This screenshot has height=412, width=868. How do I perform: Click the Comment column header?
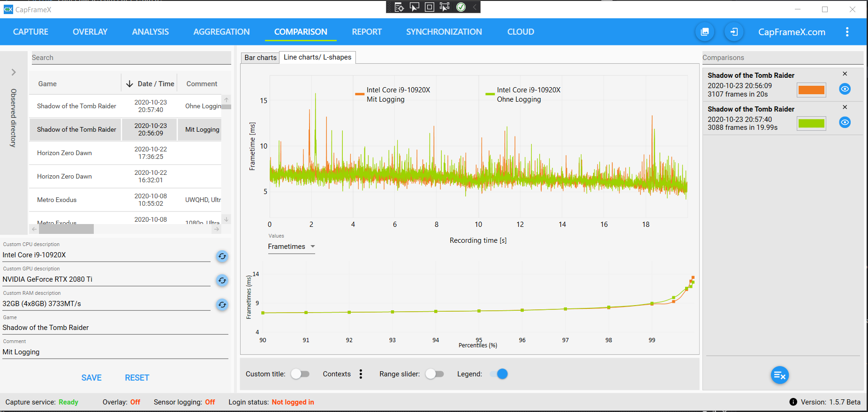click(202, 84)
